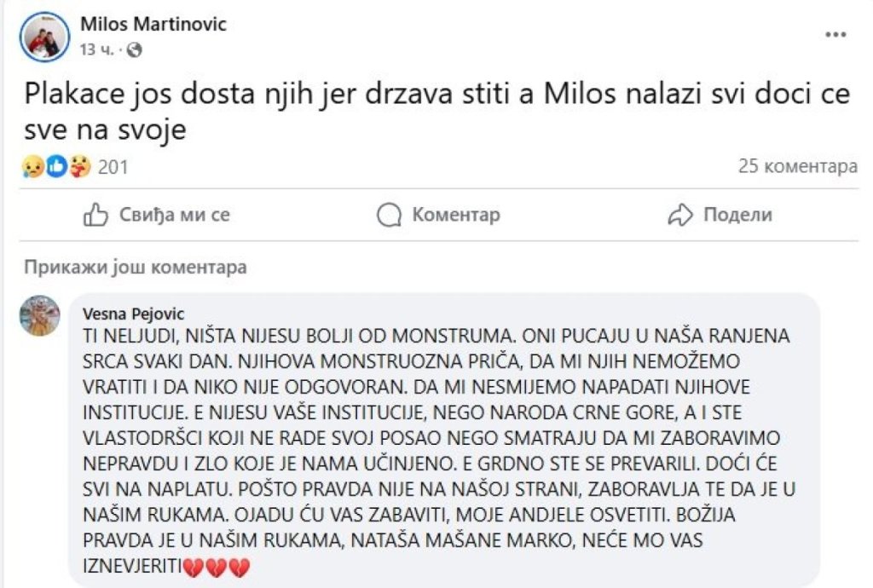Click the Vesna Pejovic comment text bubble
The image size is (873, 588).
(x=443, y=443)
